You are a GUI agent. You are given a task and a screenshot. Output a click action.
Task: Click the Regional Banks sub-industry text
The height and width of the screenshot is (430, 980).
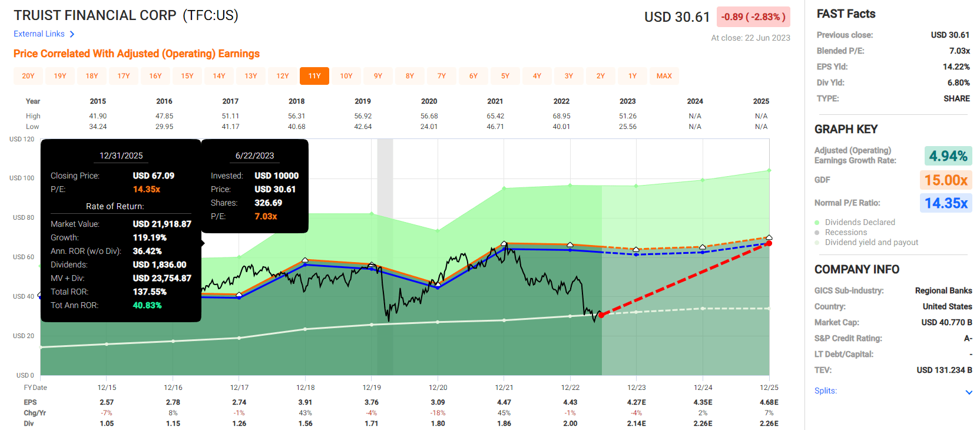[943, 290]
